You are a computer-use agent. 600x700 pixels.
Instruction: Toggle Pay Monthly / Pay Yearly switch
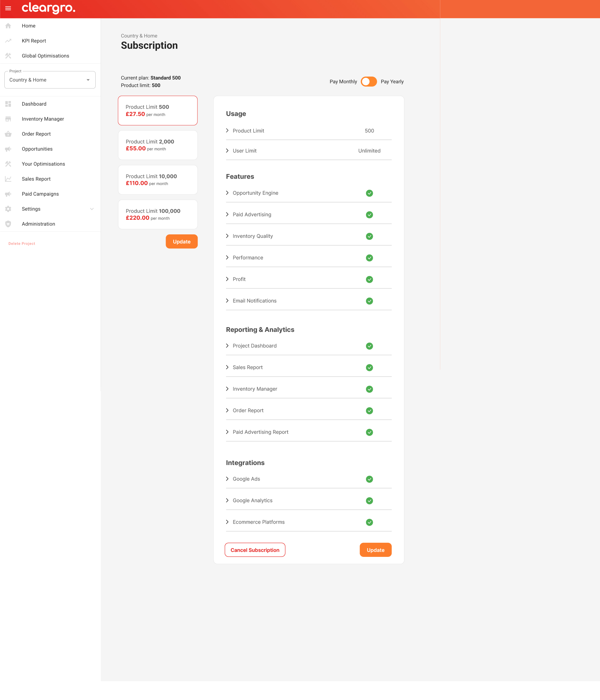[x=368, y=82]
